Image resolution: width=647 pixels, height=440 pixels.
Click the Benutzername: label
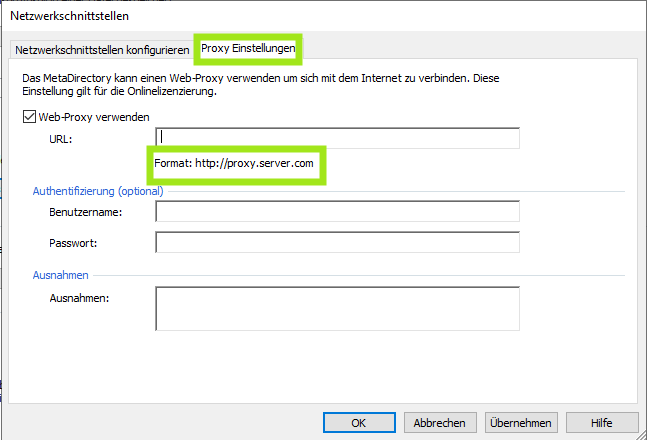pos(85,212)
